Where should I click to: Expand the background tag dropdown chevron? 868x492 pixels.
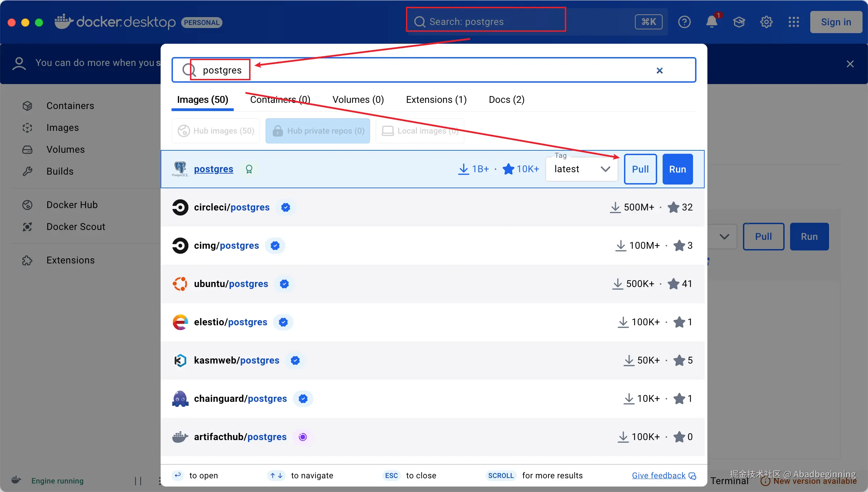724,236
